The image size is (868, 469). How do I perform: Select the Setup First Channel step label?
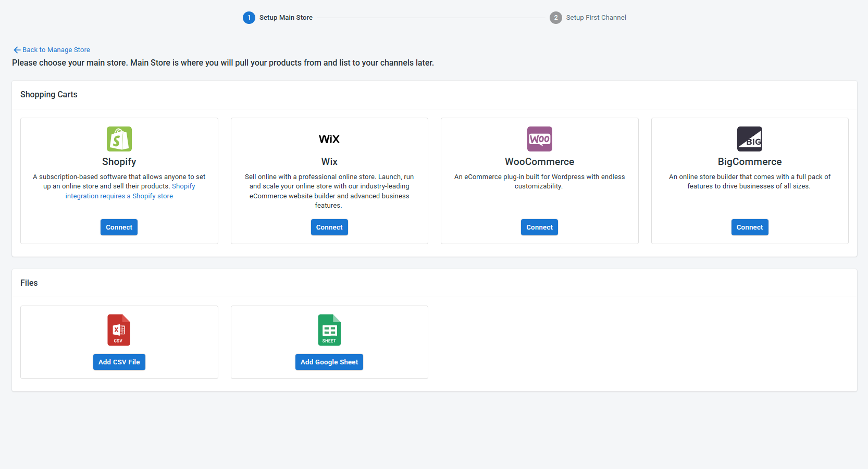pyautogui.click(x=596, y=18)
